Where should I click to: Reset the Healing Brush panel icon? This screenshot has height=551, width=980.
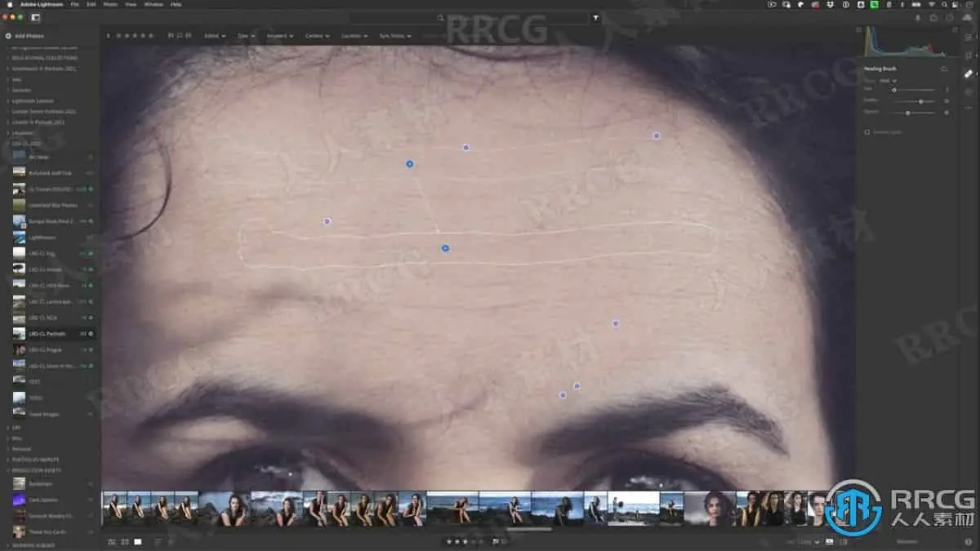[944, 69]
